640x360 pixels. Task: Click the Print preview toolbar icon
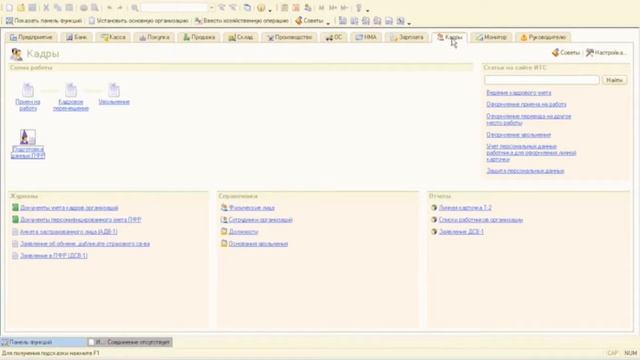point(95,8)
